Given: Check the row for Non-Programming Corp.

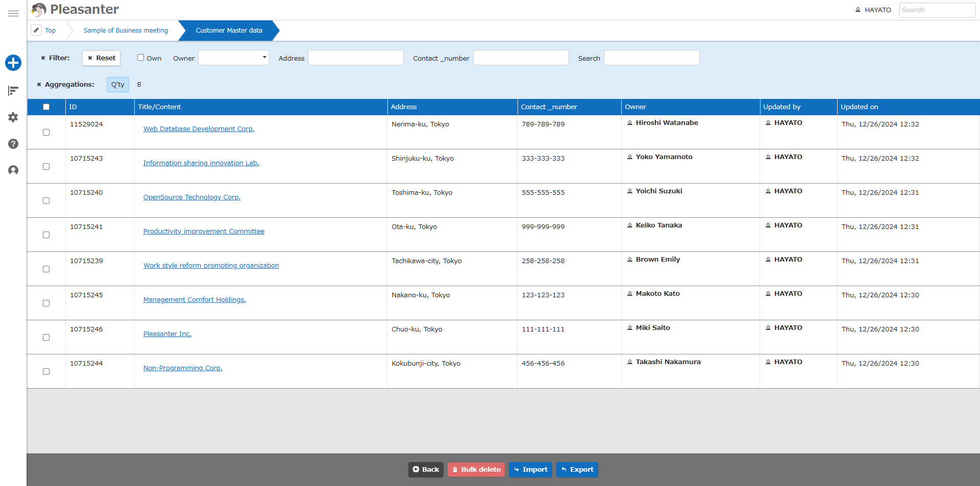Looking at the screenshot, I should coord(46,372).
